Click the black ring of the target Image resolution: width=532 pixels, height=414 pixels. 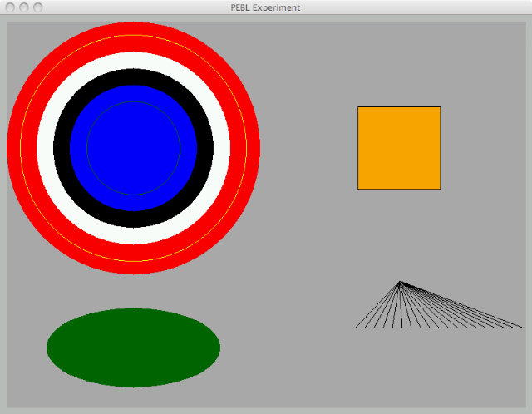pyautogui.click(x=133, y=77)
